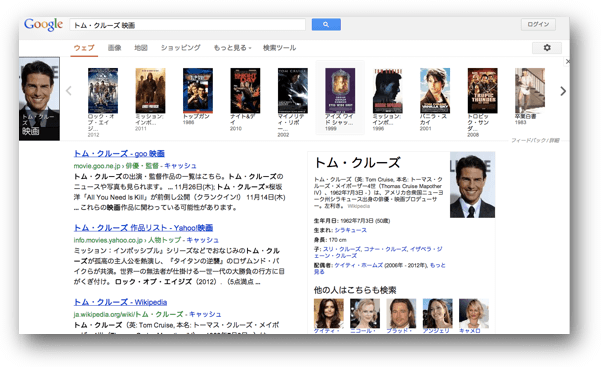Go to previous carousel page arrow
The width and height of the screenshot is (601, 367).
click(69, 91)
